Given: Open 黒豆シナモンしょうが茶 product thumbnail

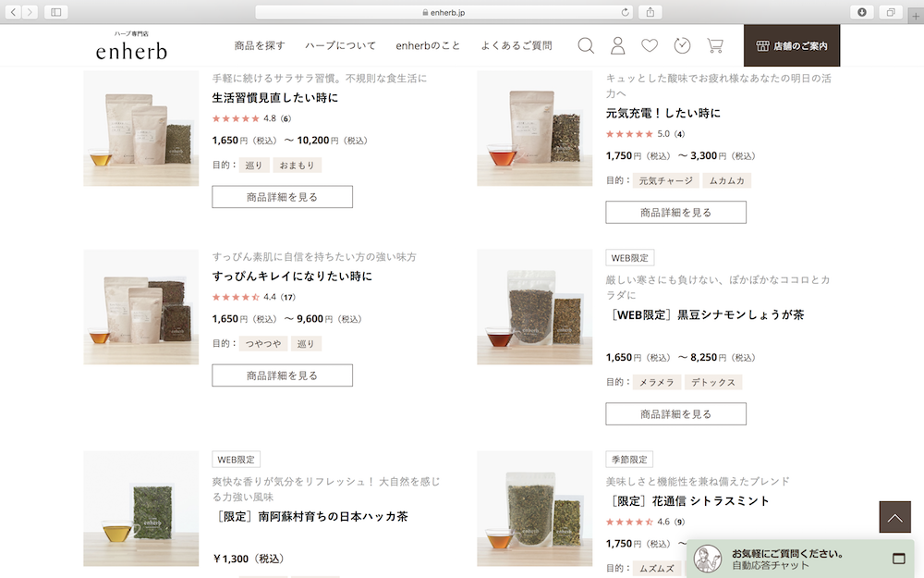Looking at the screenshot, I should click(534, 307).
